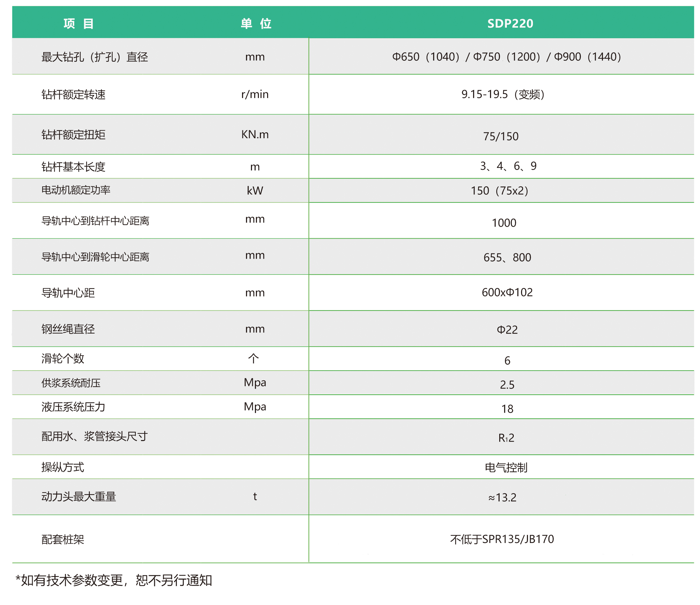Click the ≈13.2 weight value

tap(502, 498)
